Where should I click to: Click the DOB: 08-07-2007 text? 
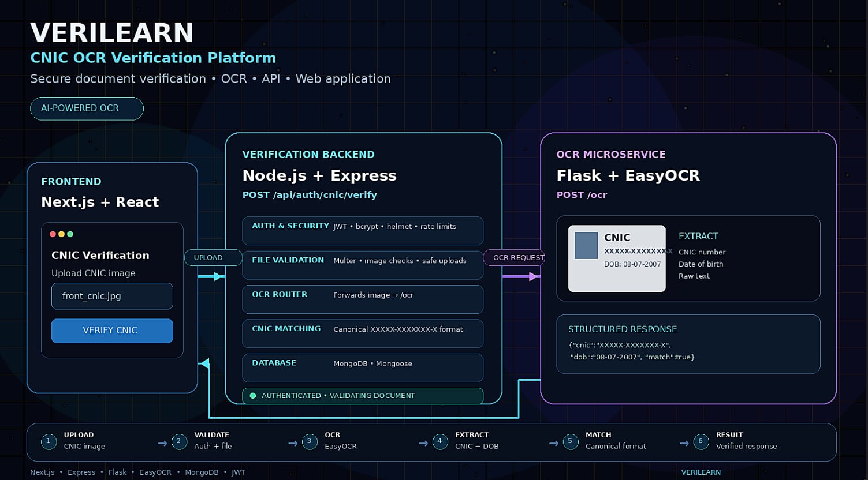pyautogui.click(x=632, y=264)
